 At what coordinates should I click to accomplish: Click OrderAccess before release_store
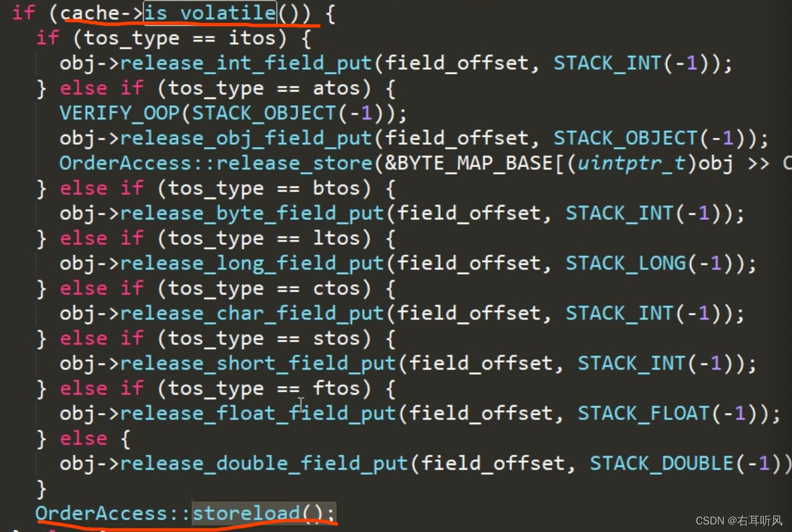(125, 164)
